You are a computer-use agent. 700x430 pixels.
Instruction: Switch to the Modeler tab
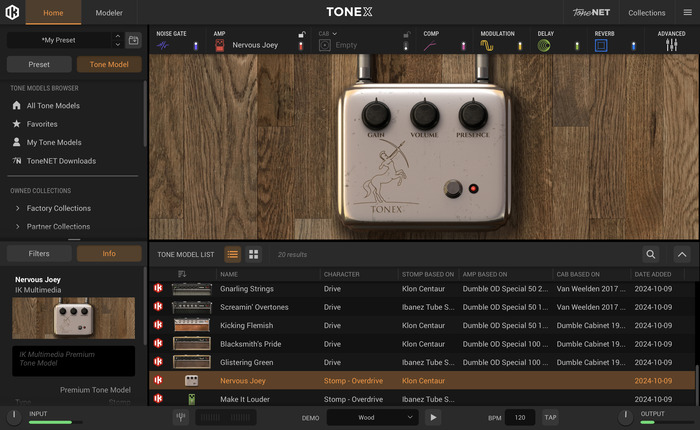coord(109,13)
